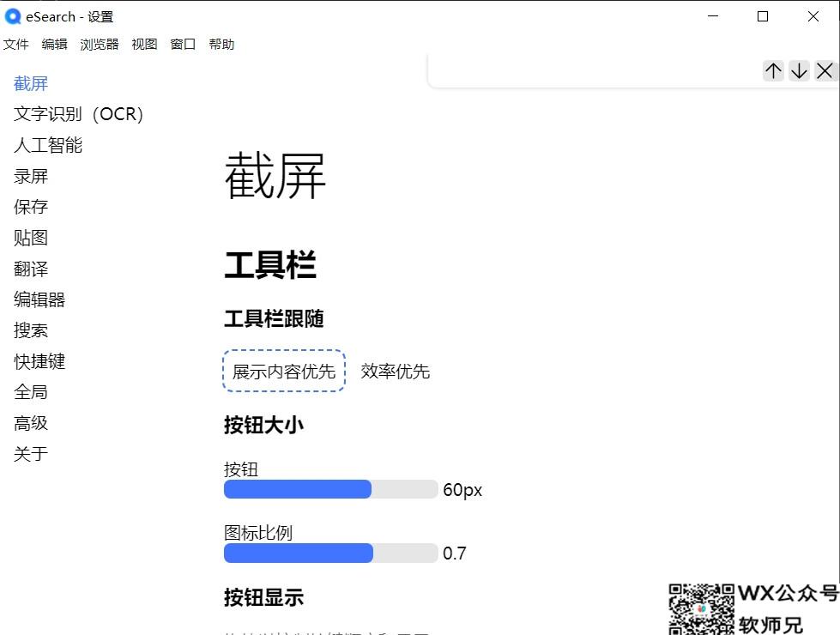This screenshot has width=840, height=635.
Task: Minimize the eSearch settings window
Action: 713,16
